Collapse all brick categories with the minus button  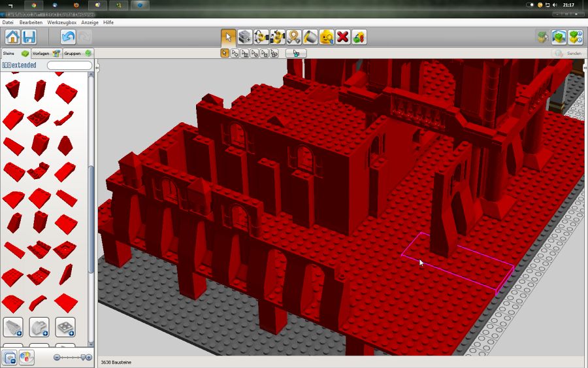[9, 358]
